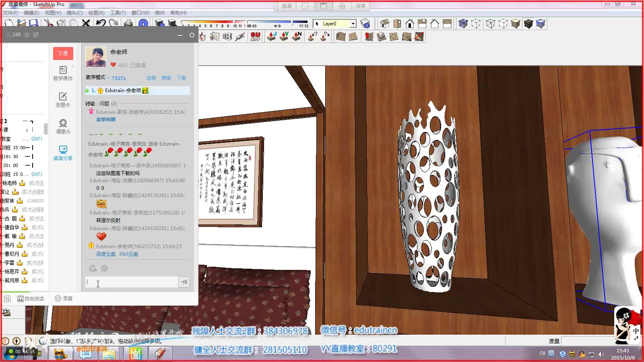This screenshot has width=644, height=362.
Task: Click the SU APP plugin icon
Action: coord(255,37)
